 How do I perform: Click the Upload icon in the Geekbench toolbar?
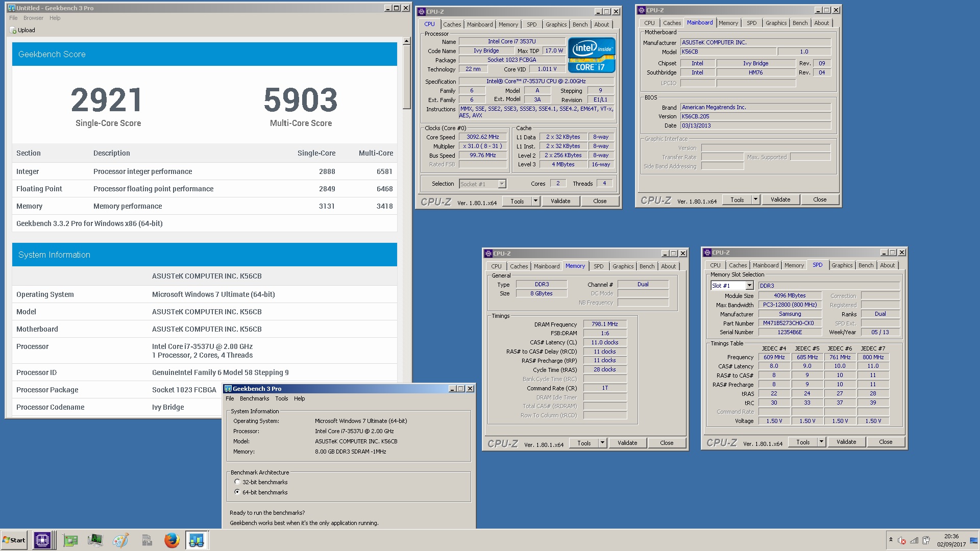[13, 30]
